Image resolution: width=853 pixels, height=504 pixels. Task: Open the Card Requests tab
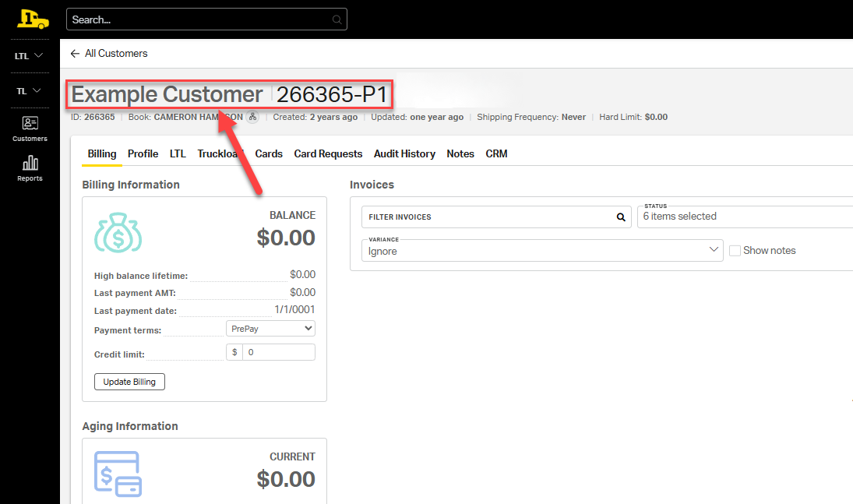coord(328,154)
